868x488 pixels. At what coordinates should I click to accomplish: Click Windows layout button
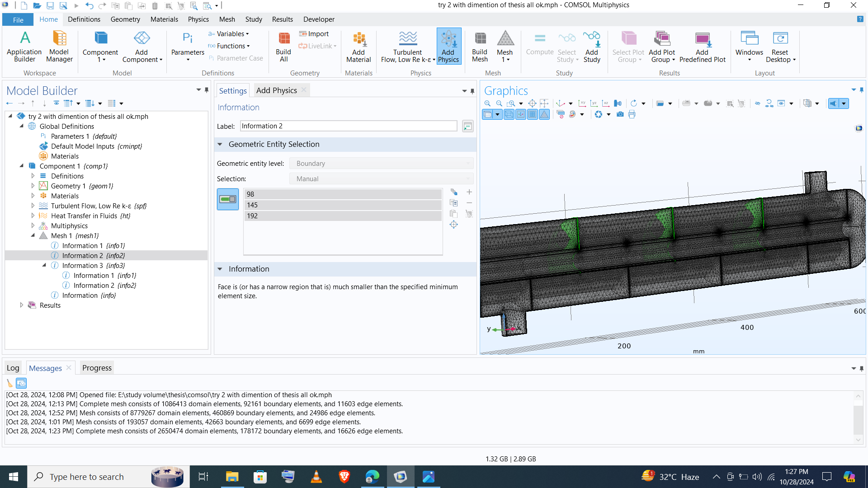pyautogui.click(x=749, y=47)
